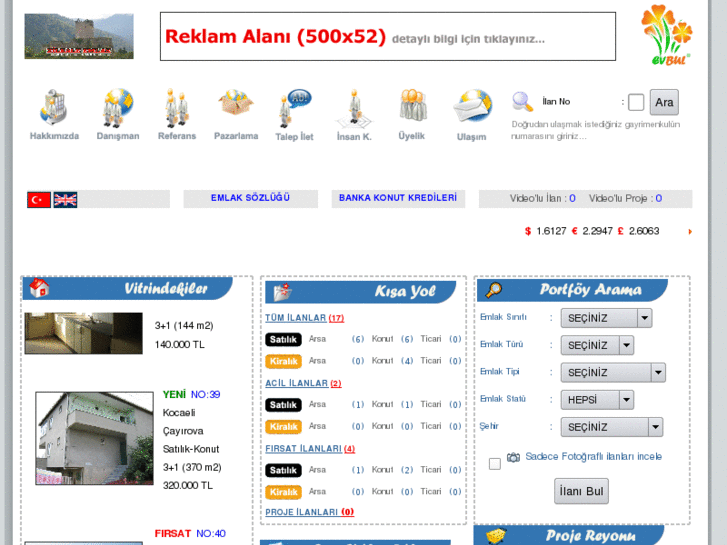Click the NO:40 listing number

point(211,534)
